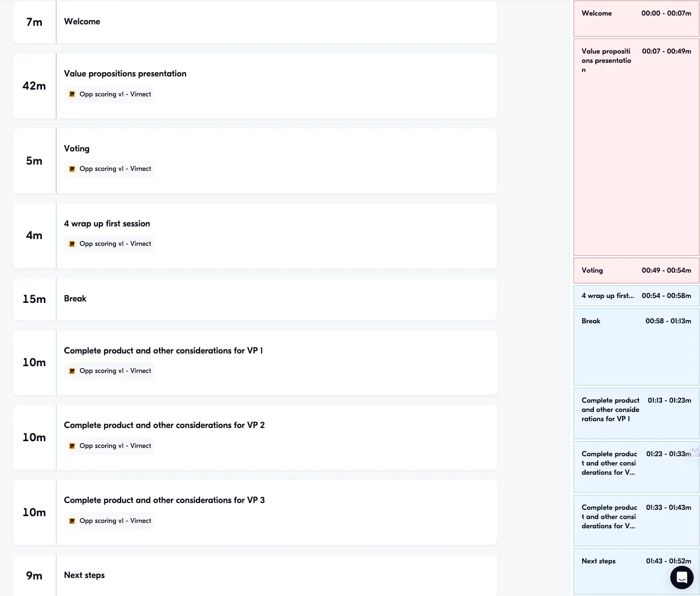Open the chat support widget
This screenshot has height=596, width=700.
tap(682, 577)
